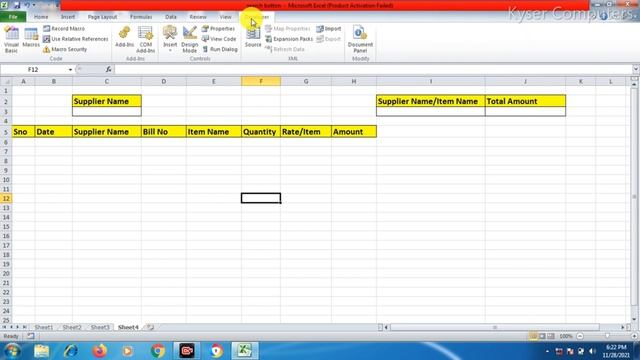Viewport: 640px width, 360px height.
Task: Open control Properties
Action: [218, 29]
